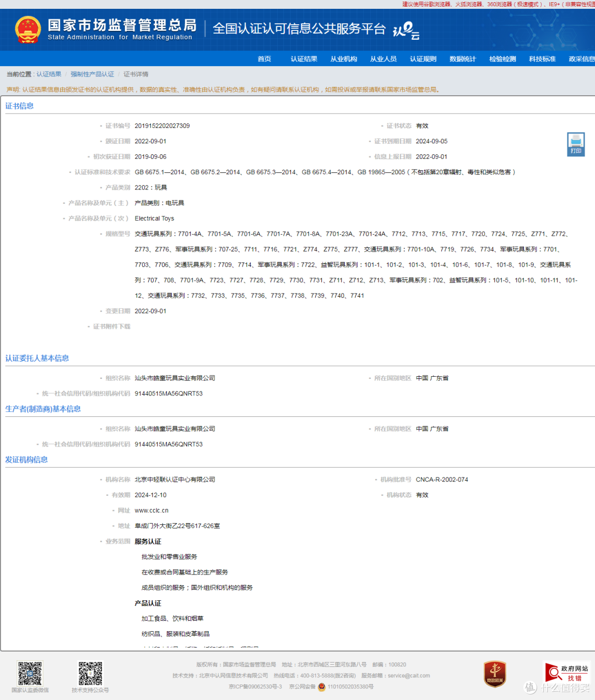Click the 京公网安备 11010502035380号 link
This screenshot has height=700, width=595.
[x=331, y=687]
